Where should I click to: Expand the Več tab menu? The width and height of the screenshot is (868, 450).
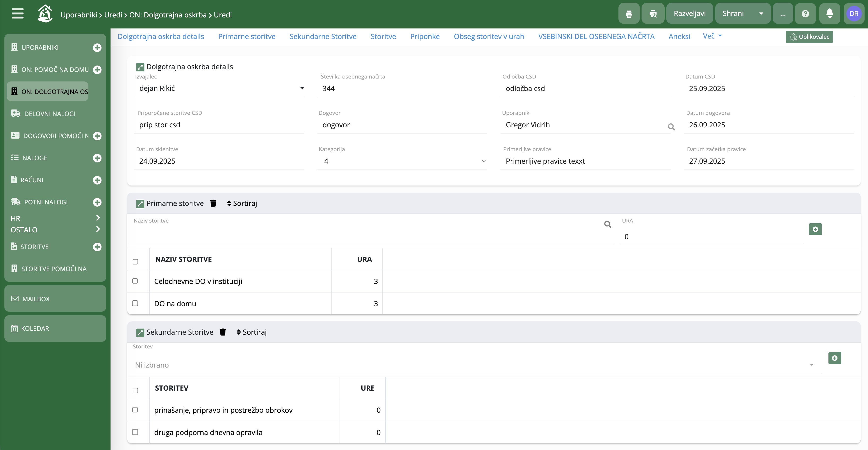[712, 36]
